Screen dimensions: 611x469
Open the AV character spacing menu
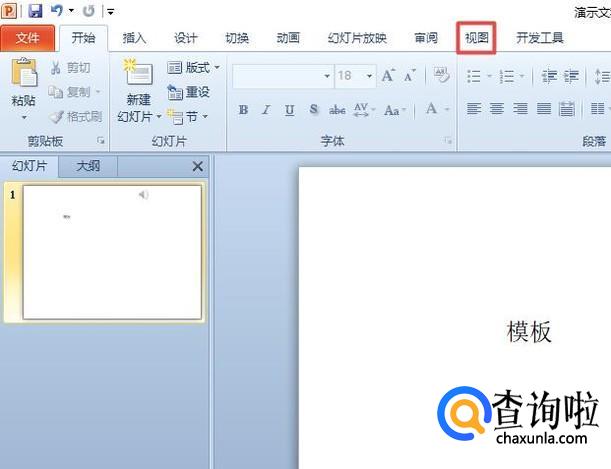click(364, 110)
